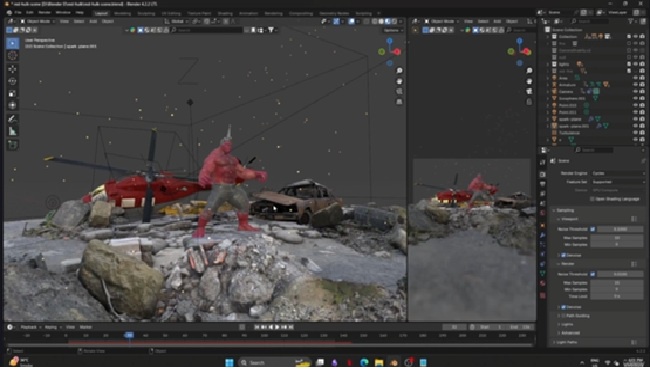Select the Scale tool
This screenshot has width=650, height=369.
(12, 93)
